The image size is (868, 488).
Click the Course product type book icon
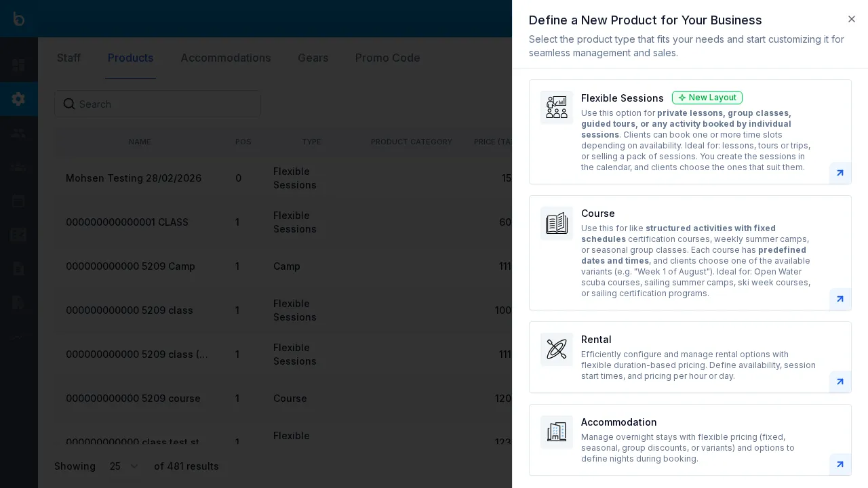(557, 223)
